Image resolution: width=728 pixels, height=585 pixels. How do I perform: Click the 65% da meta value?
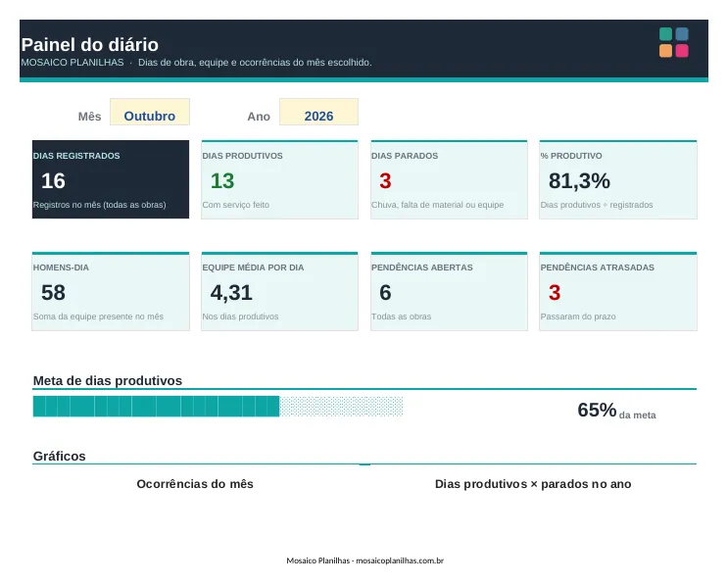[616, 411]
